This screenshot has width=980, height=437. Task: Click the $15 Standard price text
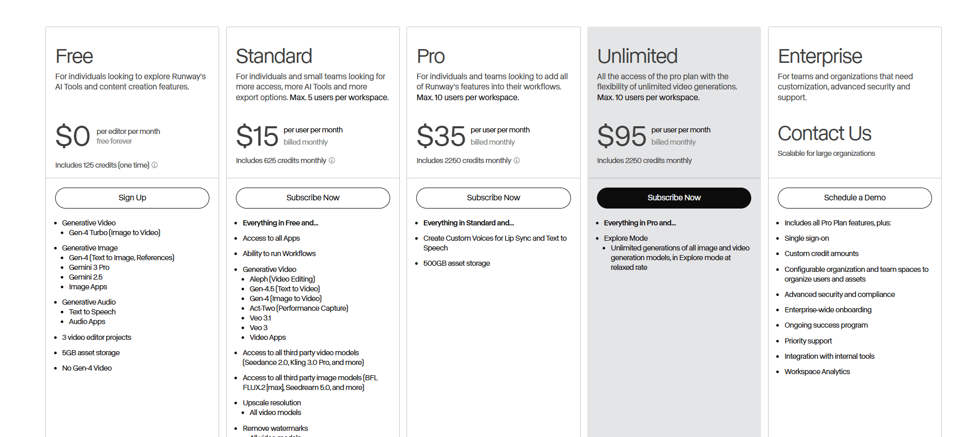point(257,136)
